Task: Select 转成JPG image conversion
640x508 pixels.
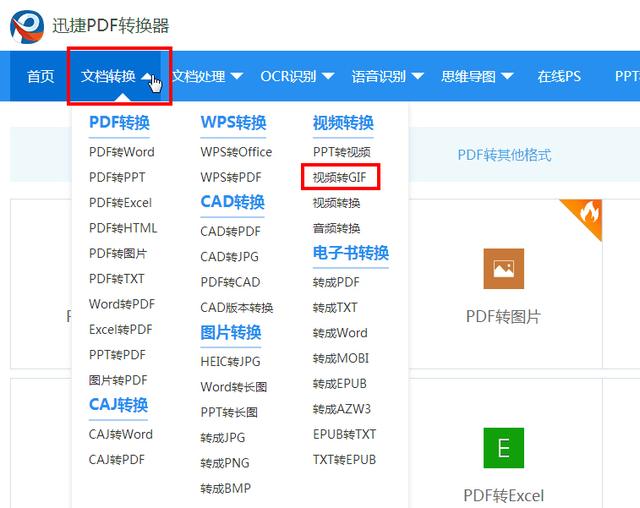Action: pos(222,437)
